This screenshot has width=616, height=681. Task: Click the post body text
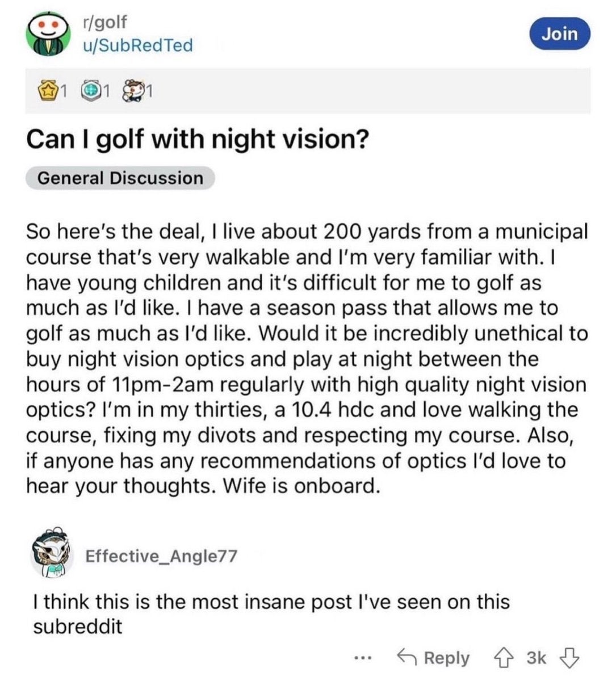click(307, 359)
